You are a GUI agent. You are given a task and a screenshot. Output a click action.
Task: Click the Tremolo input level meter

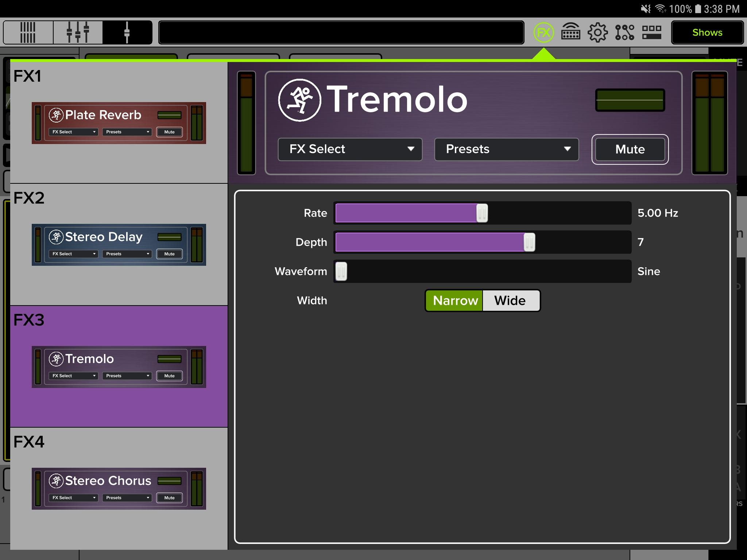tap(247, 123)
